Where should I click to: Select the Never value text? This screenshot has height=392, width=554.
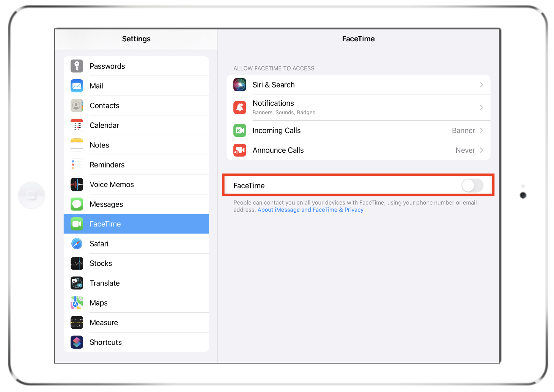pos(465,150)
